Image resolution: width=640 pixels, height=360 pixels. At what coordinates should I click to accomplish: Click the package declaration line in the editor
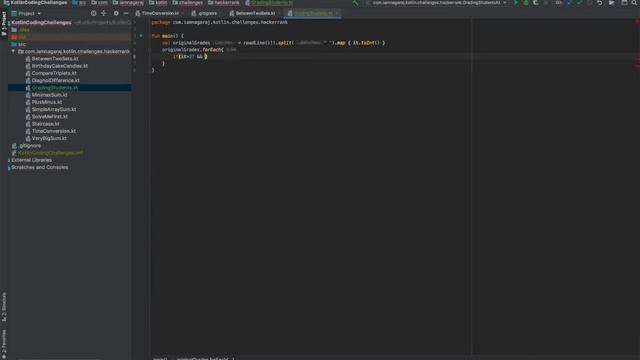coord(220,22)
